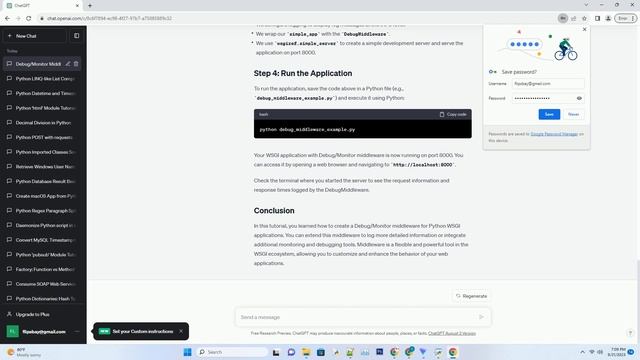
Task: Rename the Debug/Monitor Middleware chat pencil icon
Action: click(68, 64)
